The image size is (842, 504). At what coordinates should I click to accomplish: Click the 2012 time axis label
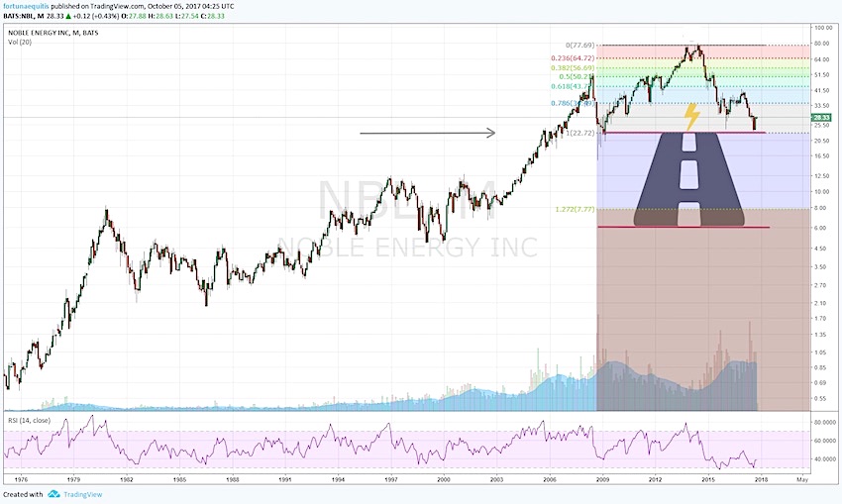655,479
